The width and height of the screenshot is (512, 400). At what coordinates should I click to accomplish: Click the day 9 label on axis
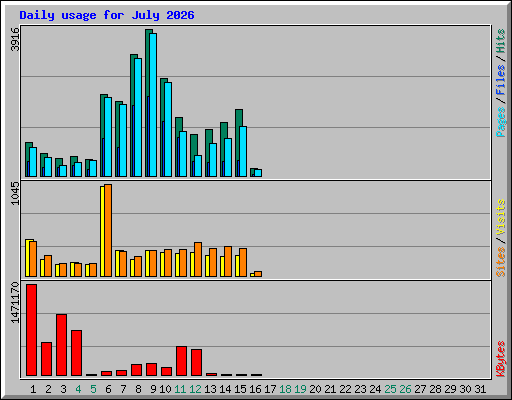click(153, 389)
